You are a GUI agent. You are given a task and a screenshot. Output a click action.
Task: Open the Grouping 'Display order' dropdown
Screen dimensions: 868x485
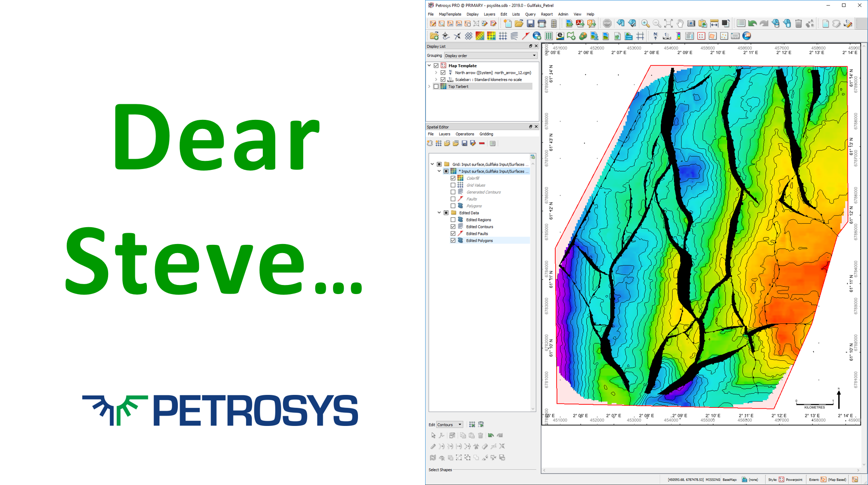[x=490, y=56]
